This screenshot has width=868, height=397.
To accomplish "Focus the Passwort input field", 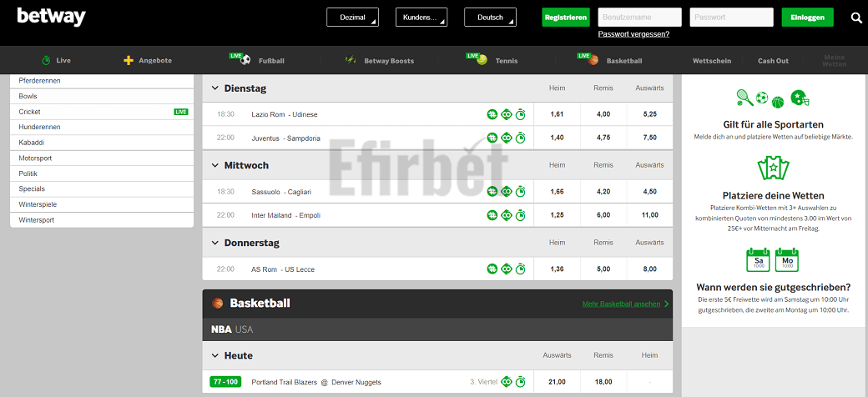I will (731, 18).
